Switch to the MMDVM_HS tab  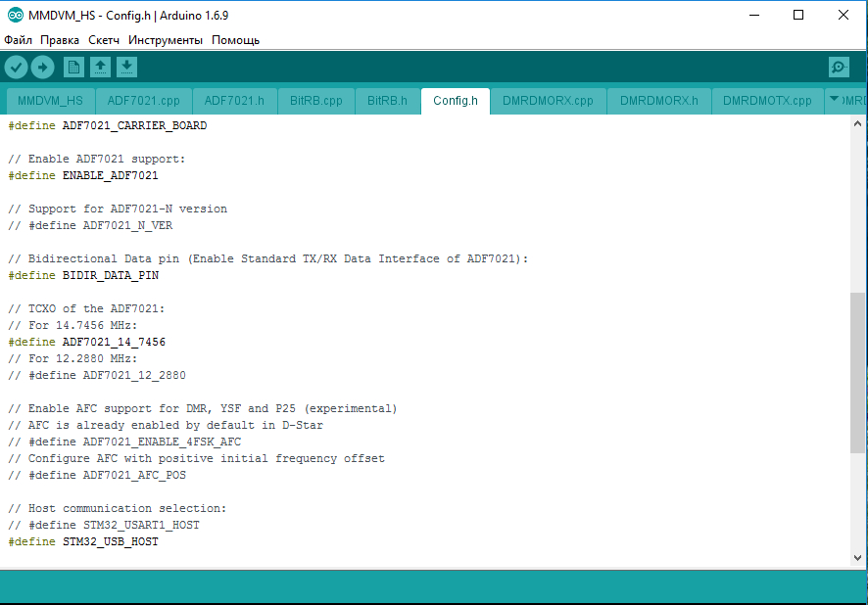pyautogui.click(x=50, y=101)
